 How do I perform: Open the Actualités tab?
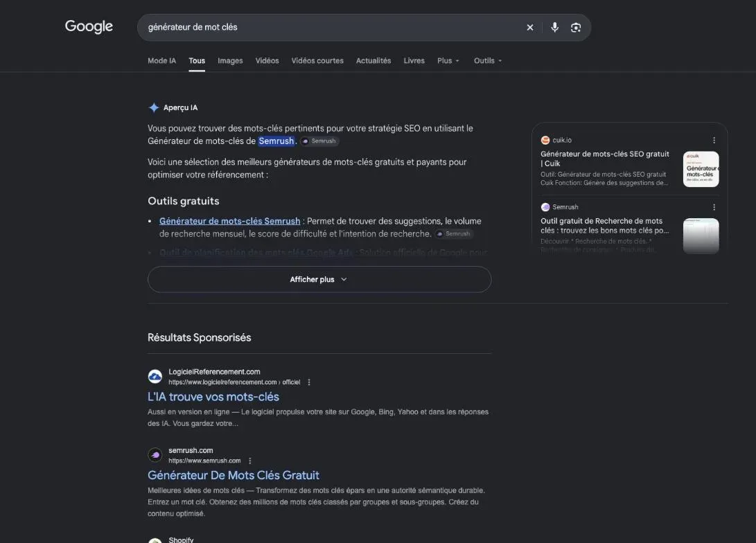point(373,61)
